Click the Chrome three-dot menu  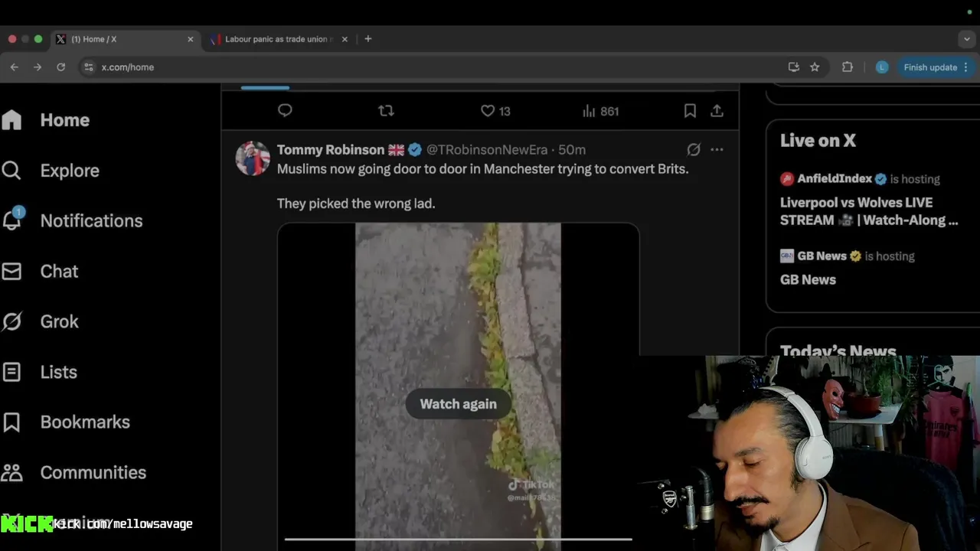click(965, 67)
